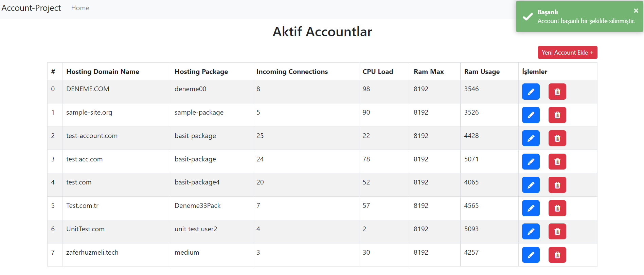Delete the Test.com.tr account
Image resolution: width=644 pixels, height=275 pixels.
557,208
